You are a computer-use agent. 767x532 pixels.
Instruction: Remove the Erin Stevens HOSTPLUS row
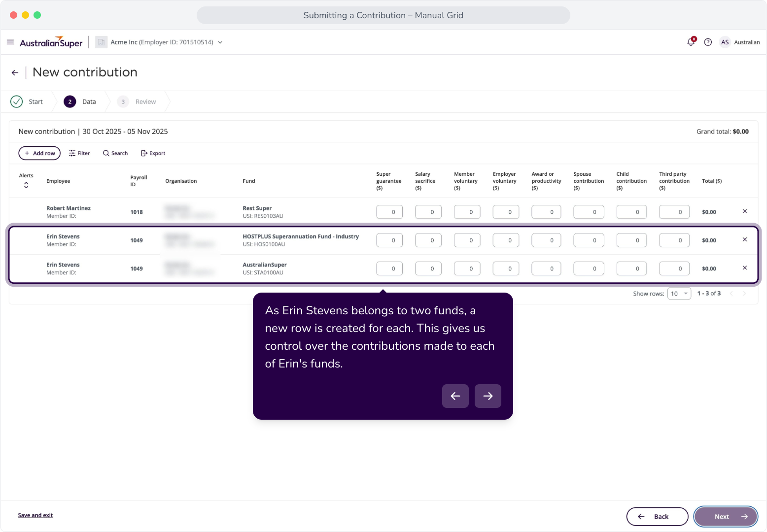(x=745, y=239)
